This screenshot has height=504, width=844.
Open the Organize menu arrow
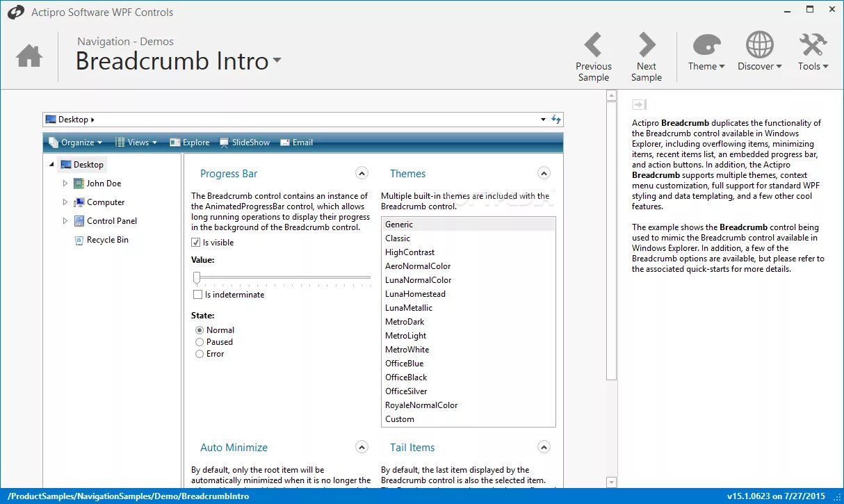click(99, 143)
